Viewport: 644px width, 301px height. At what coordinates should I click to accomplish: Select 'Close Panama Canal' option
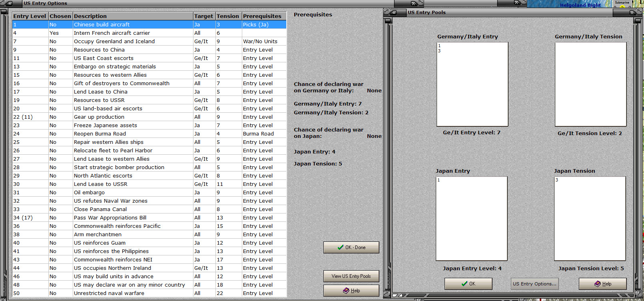click(x=150, y=209)
